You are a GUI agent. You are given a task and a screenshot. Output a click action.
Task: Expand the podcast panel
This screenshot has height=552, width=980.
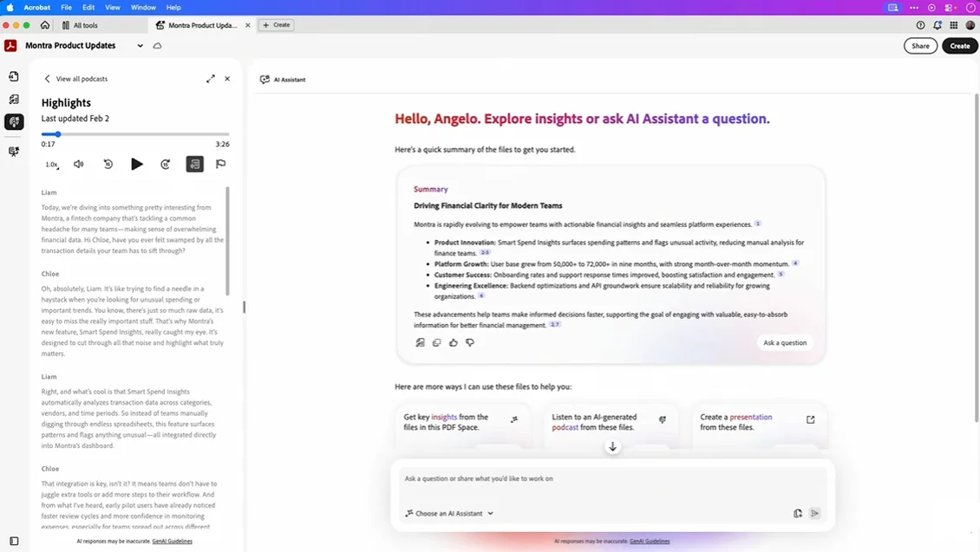[x=211, y=79]
